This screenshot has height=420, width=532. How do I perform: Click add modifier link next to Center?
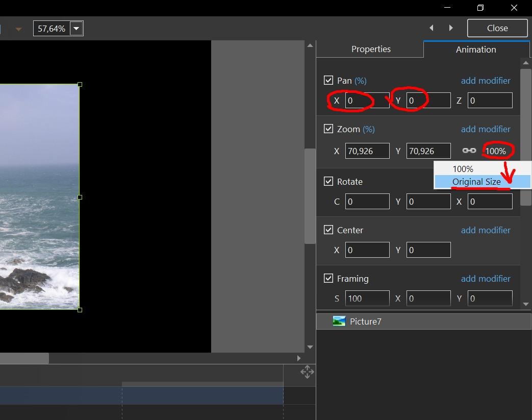pos(486,230)
